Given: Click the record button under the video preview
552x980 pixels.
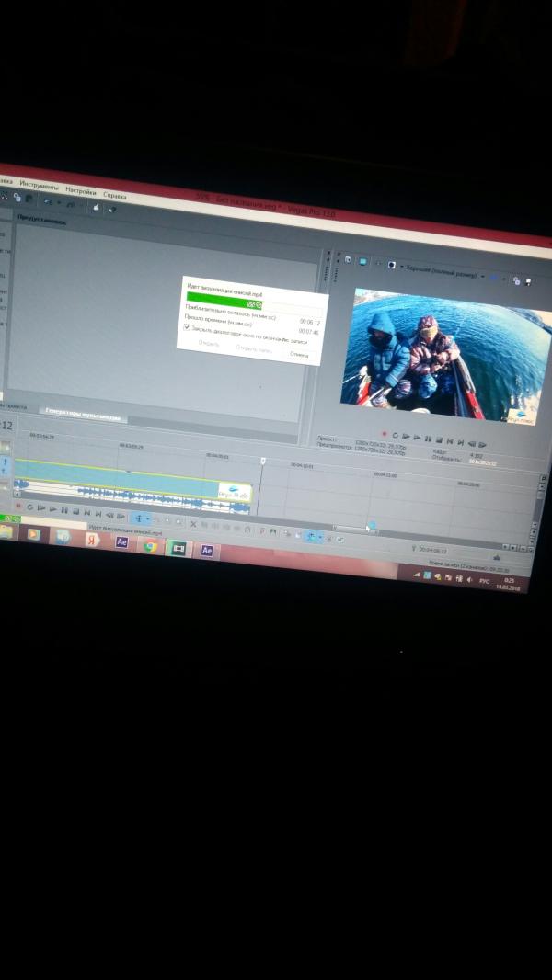Looking at the screenshot, I should tap(384, 433).
